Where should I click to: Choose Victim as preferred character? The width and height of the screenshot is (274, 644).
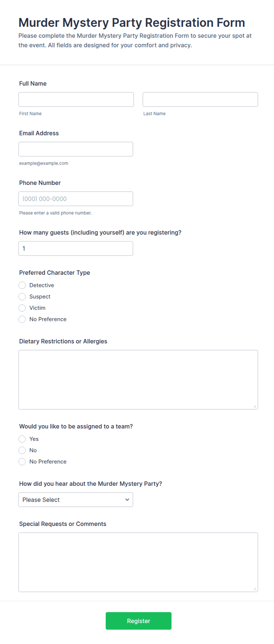[x=22, y=308]
